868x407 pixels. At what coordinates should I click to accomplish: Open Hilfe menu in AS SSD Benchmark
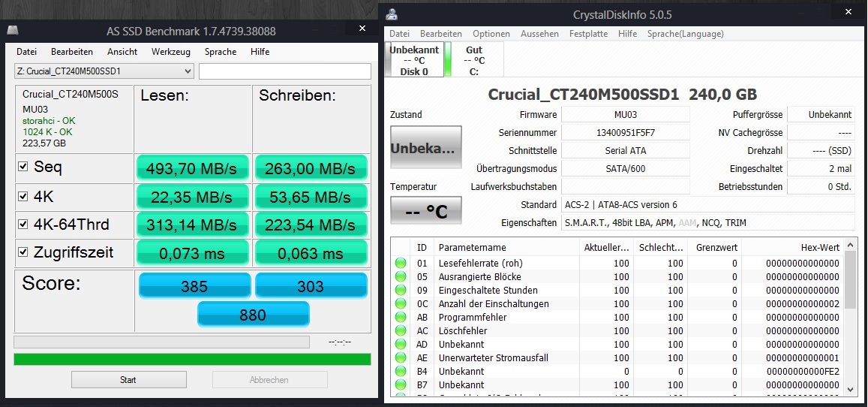(x=260, y=52)
